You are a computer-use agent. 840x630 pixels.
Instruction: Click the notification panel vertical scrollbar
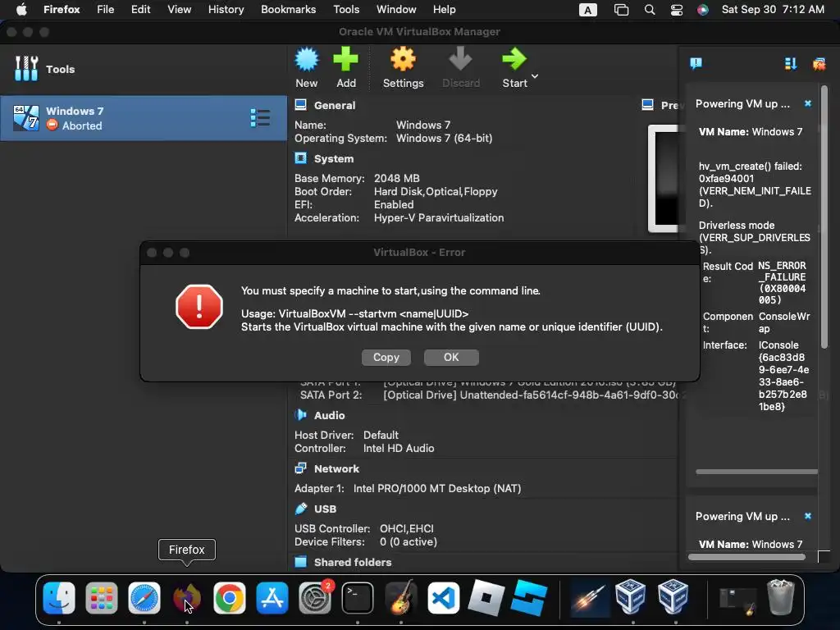(824, 217)
